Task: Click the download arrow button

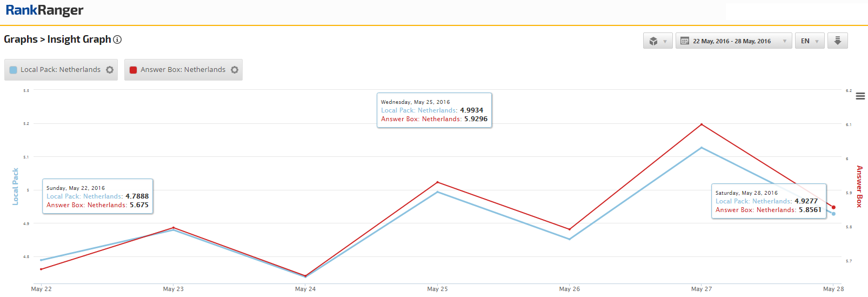Action: (837, 41)
